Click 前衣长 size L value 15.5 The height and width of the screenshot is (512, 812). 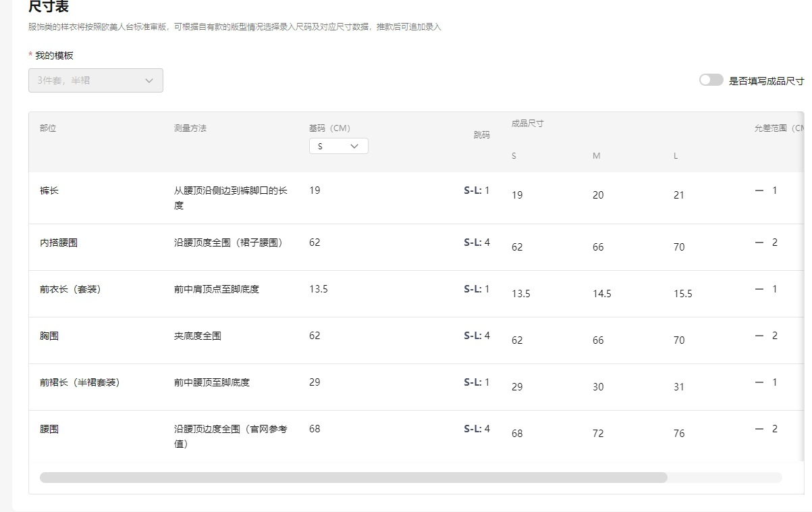coord(682,294)
